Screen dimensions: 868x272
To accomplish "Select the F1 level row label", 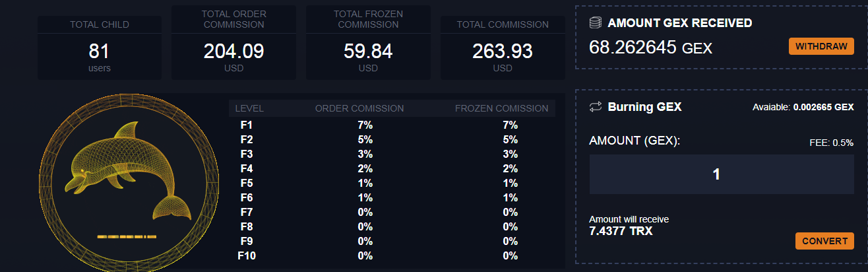I will pos(247,125).
